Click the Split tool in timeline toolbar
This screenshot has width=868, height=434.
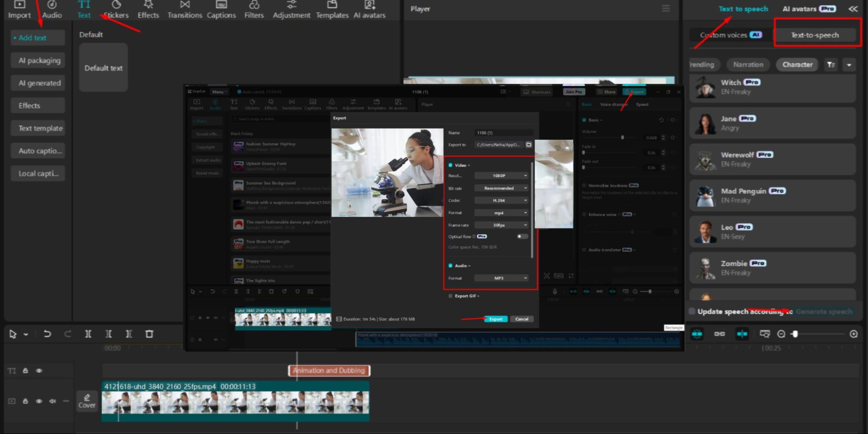pos(88,334)
